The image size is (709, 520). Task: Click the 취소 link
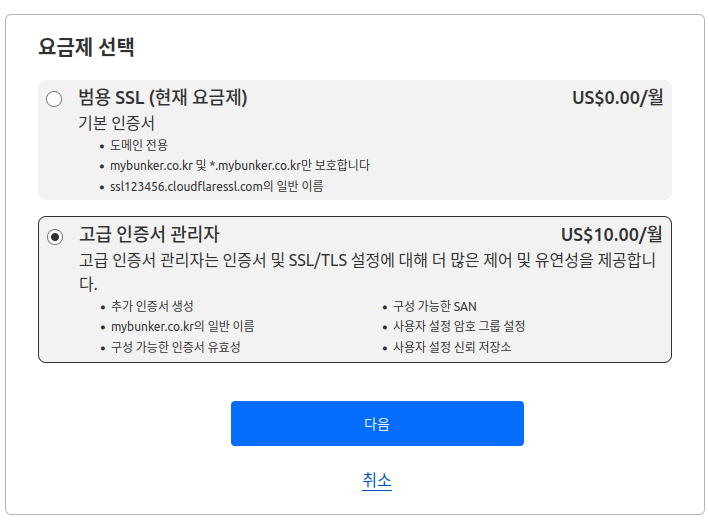pos(377,481)
